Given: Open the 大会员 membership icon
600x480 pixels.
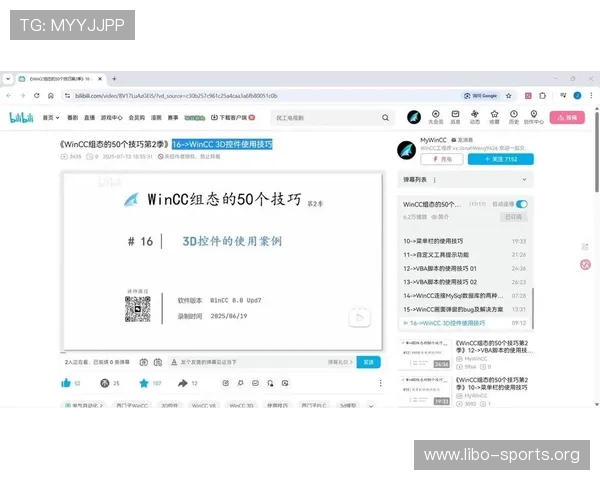Looking at the screenshot, I should pos(435,117).
